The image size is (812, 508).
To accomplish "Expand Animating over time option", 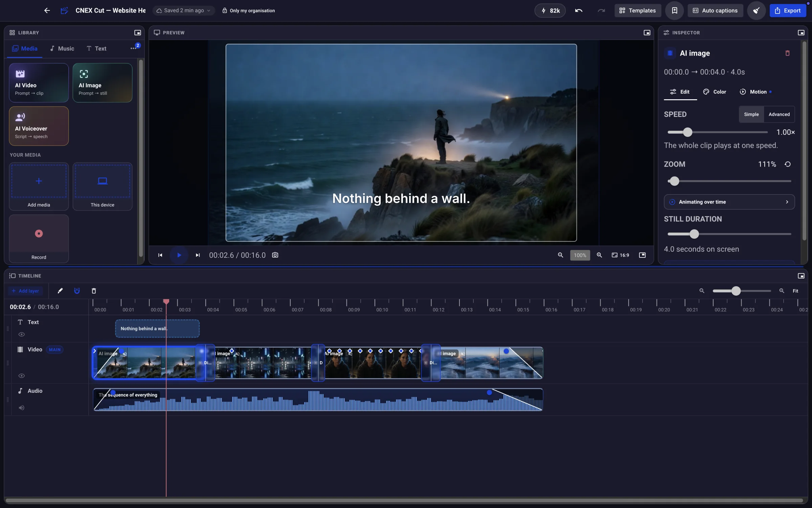I will click(x=729, y=202).
